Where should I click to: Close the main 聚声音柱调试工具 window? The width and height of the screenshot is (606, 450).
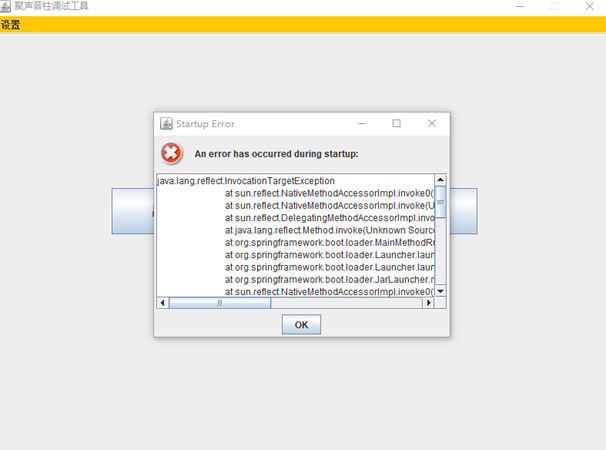coord(589,6)
